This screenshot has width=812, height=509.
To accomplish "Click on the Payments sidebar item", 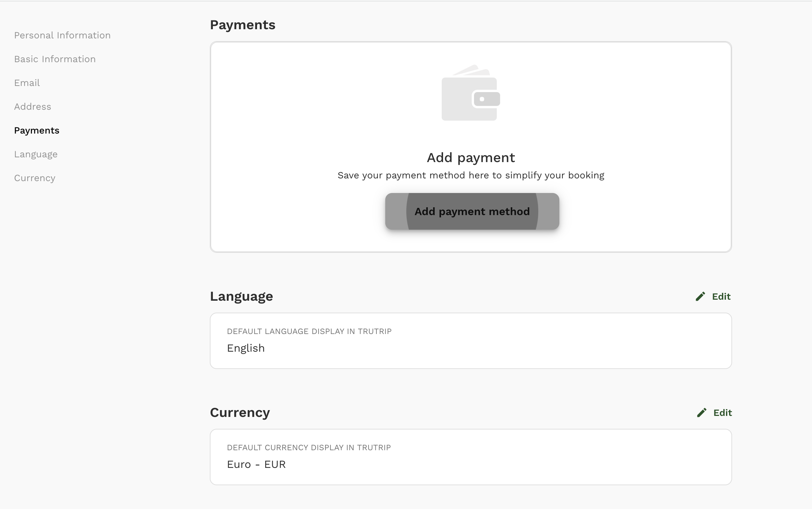I will (36, 130).
